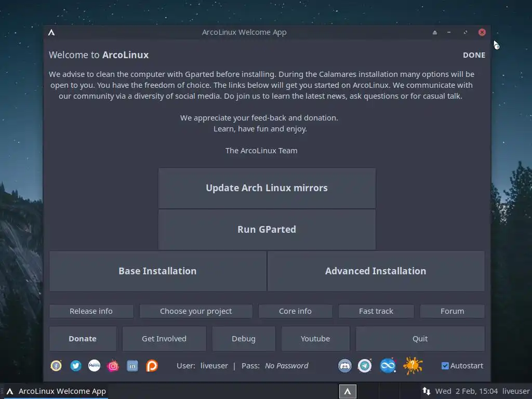532x399 pixels.
Task: Open the network arrows tray icon
Action: point(427,391)
